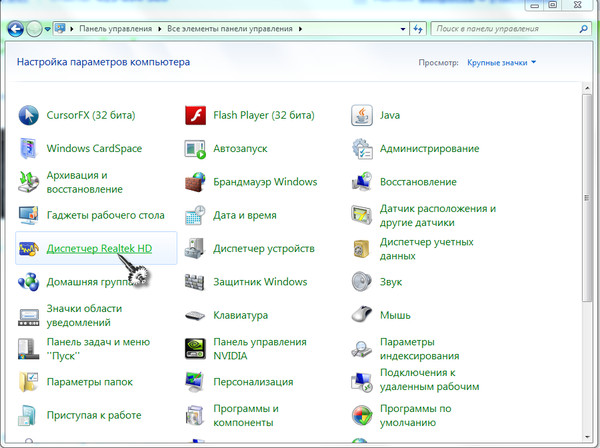Click the Звук text link
This screenshot has height=448, width=600.
tap(391, 282)
